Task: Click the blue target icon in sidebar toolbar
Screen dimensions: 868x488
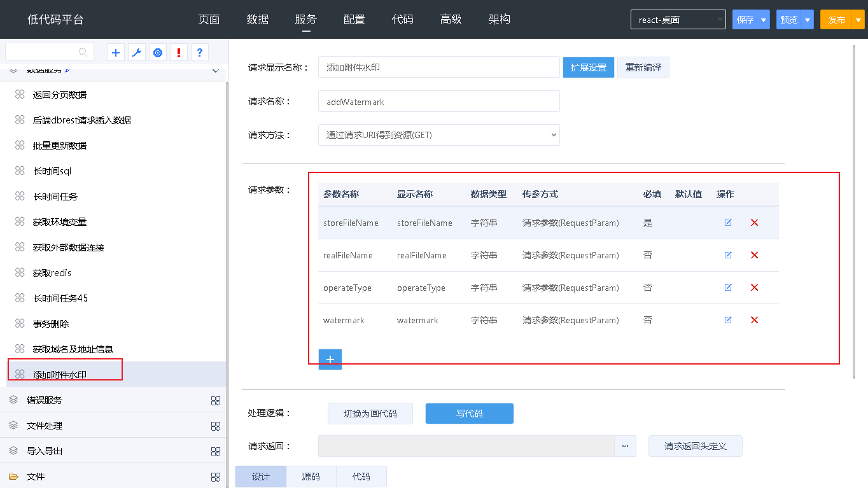Action: point(158,53)
